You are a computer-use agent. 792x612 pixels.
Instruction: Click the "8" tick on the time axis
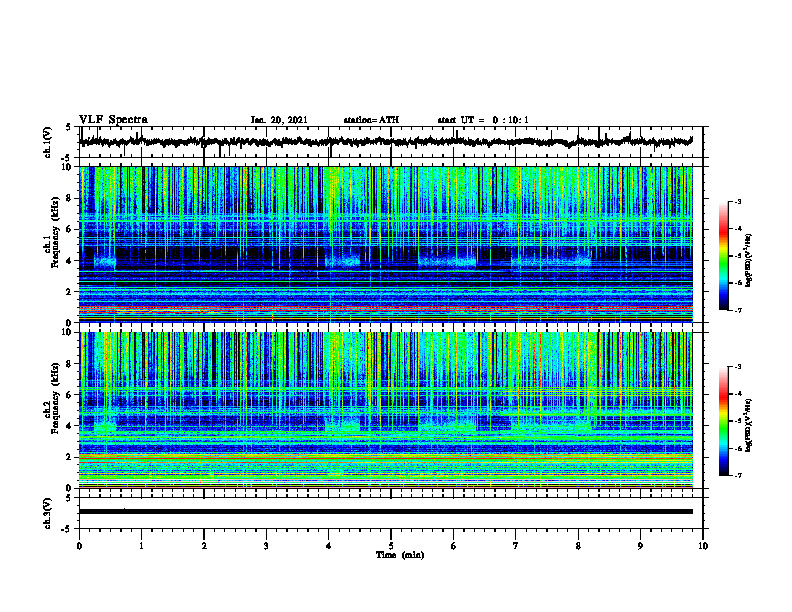point(578,546)
